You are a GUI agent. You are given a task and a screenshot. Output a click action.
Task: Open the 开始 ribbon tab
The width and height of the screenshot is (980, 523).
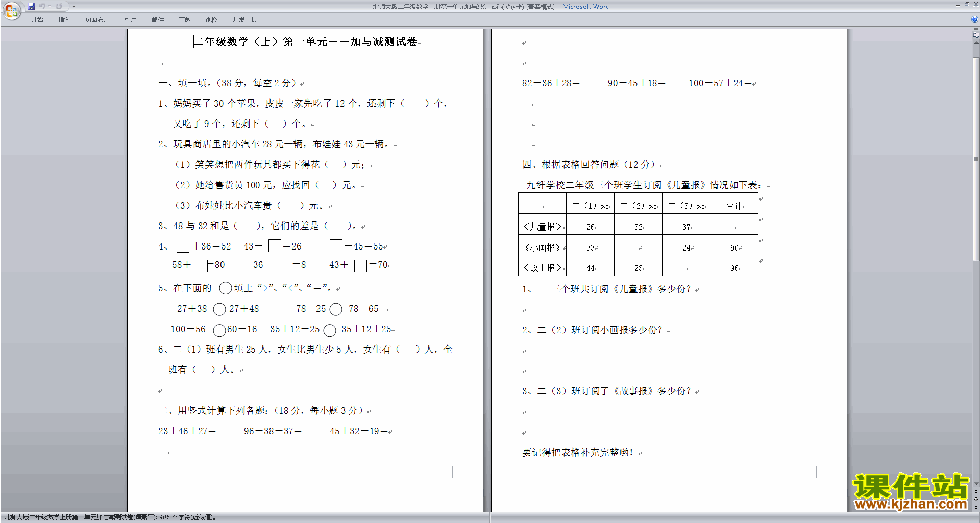coord(37,19)
